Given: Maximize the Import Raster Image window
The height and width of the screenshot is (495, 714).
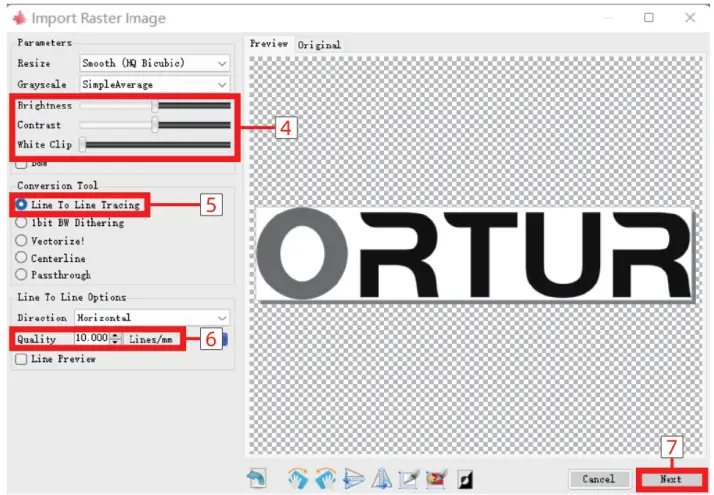Looking at the screenshot, I should click(648, 17).
